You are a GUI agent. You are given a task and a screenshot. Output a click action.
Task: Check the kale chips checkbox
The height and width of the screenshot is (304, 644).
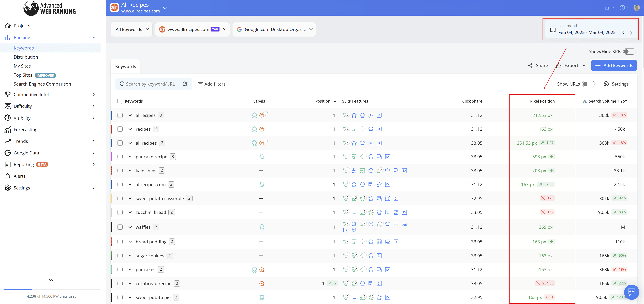pos(120,171)
